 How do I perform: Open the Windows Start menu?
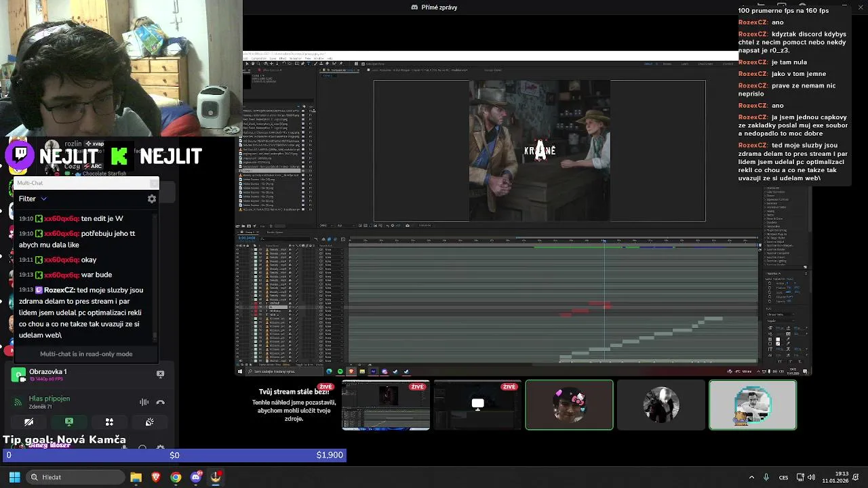click(14, 477)
